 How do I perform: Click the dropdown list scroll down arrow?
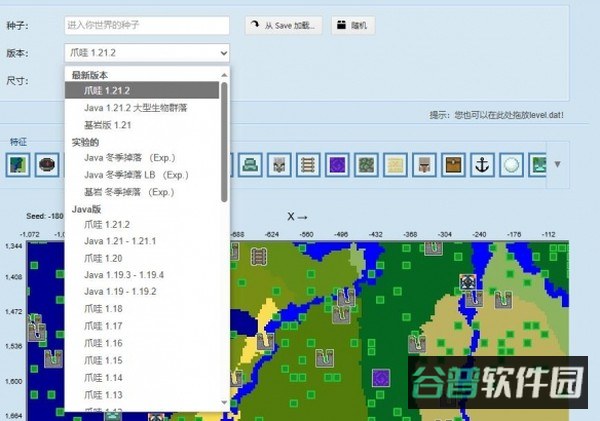[224, 403]
